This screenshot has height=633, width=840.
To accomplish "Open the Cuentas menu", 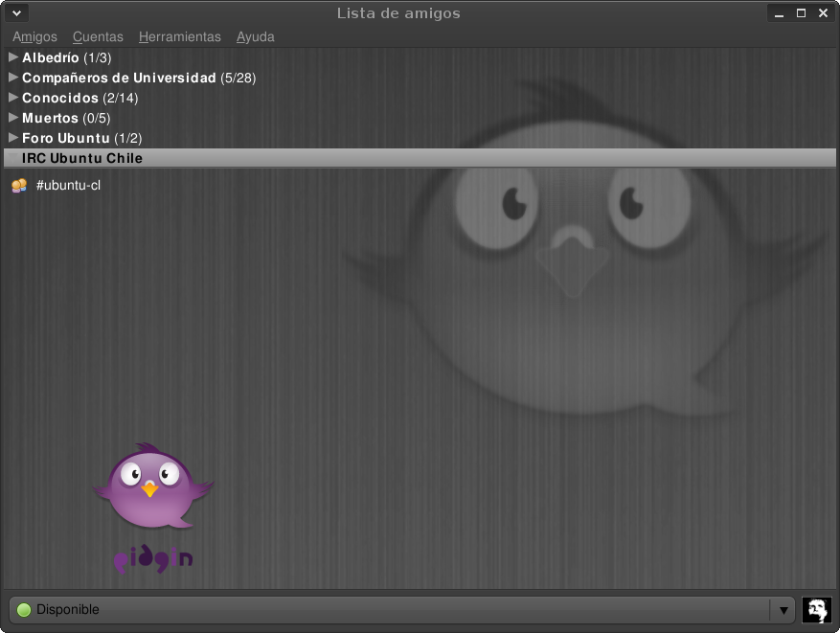I will coord(98,36).
